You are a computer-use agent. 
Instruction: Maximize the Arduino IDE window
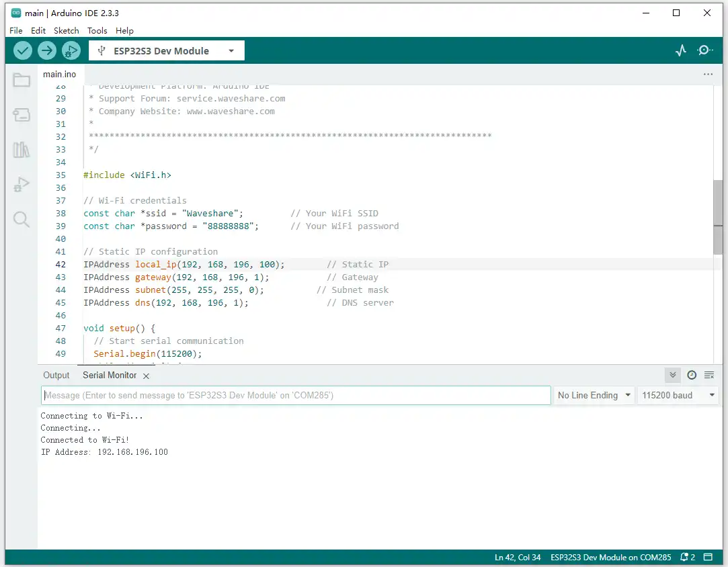[676, 13]
